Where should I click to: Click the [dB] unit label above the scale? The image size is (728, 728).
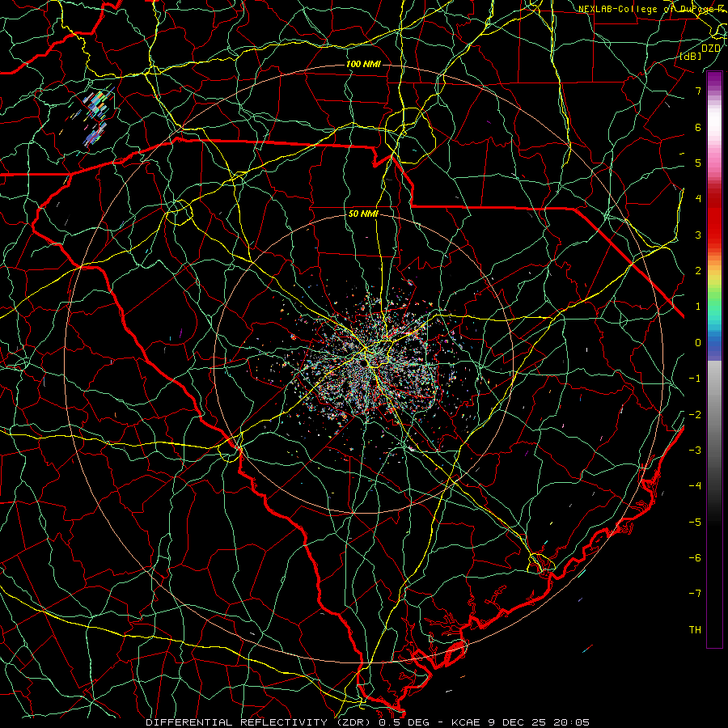tap(690, 56)
